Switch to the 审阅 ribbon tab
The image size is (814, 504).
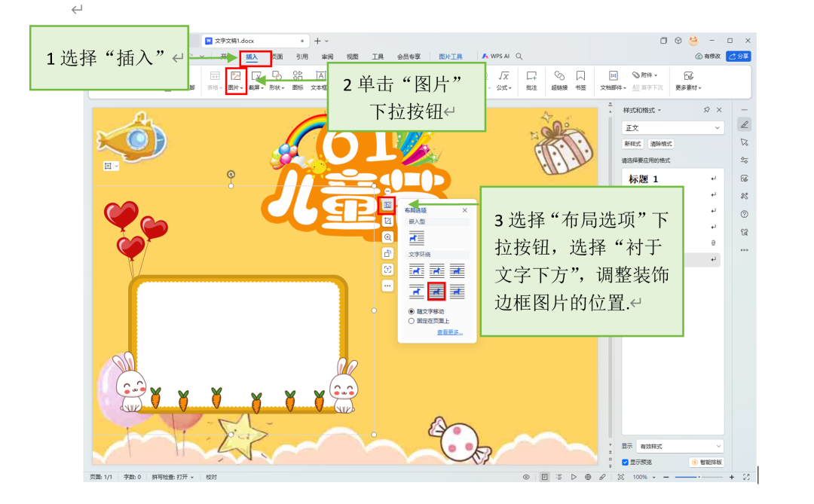coord(327,57)
